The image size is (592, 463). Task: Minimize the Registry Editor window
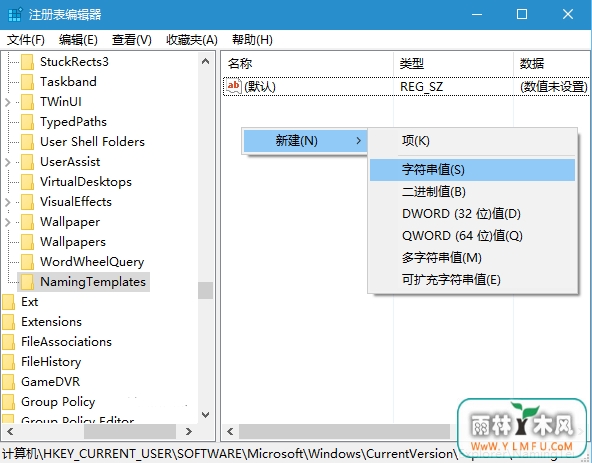pos(477,14)
